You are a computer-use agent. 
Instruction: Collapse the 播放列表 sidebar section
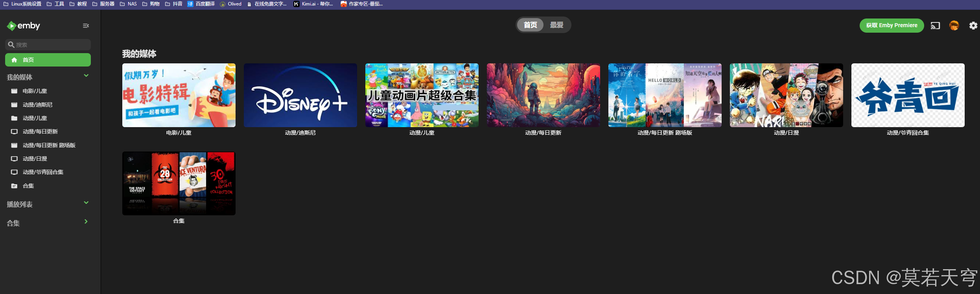[x=86, y=203]
